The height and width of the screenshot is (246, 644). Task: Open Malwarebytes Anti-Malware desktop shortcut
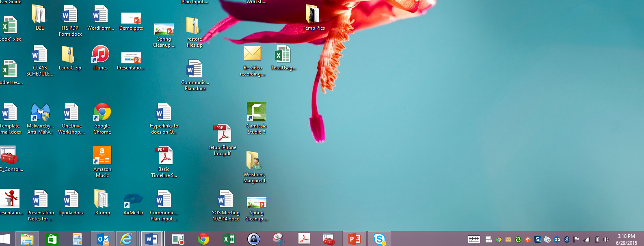click(40, 112)
